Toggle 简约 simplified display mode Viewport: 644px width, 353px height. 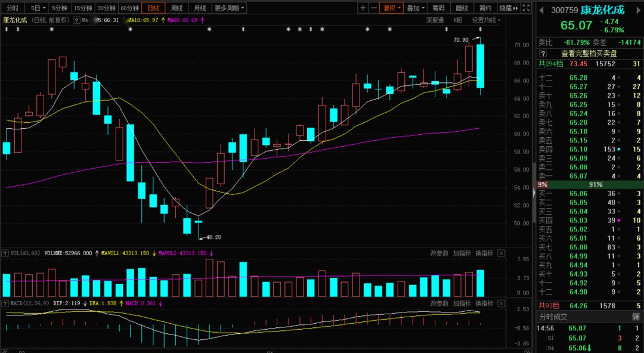tap(485, 8)
